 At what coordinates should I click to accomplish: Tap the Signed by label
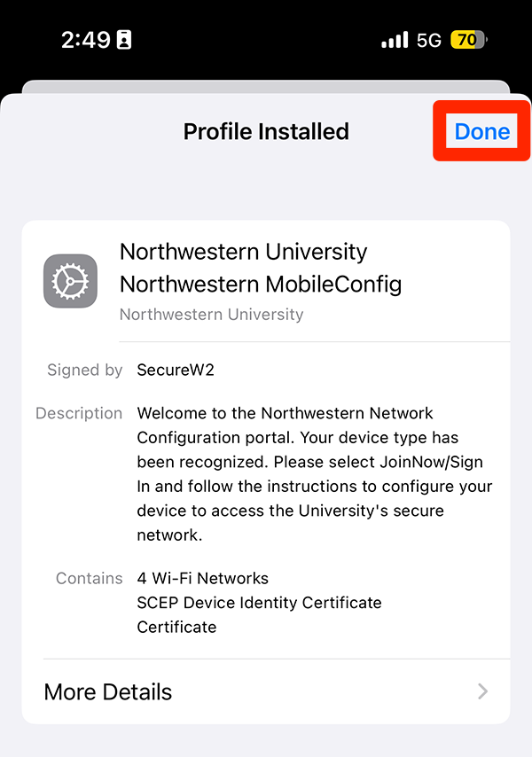[x=84, y=370]
